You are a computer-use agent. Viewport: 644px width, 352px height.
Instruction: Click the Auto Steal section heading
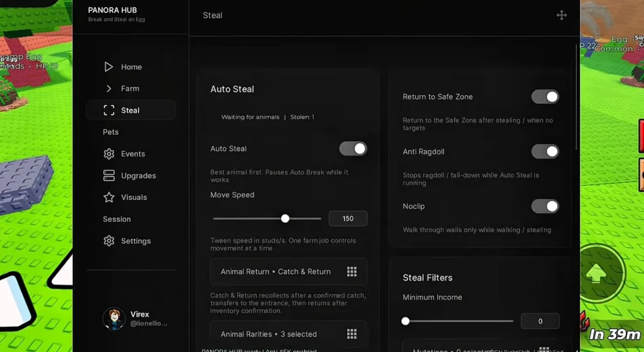coord(232,89)
